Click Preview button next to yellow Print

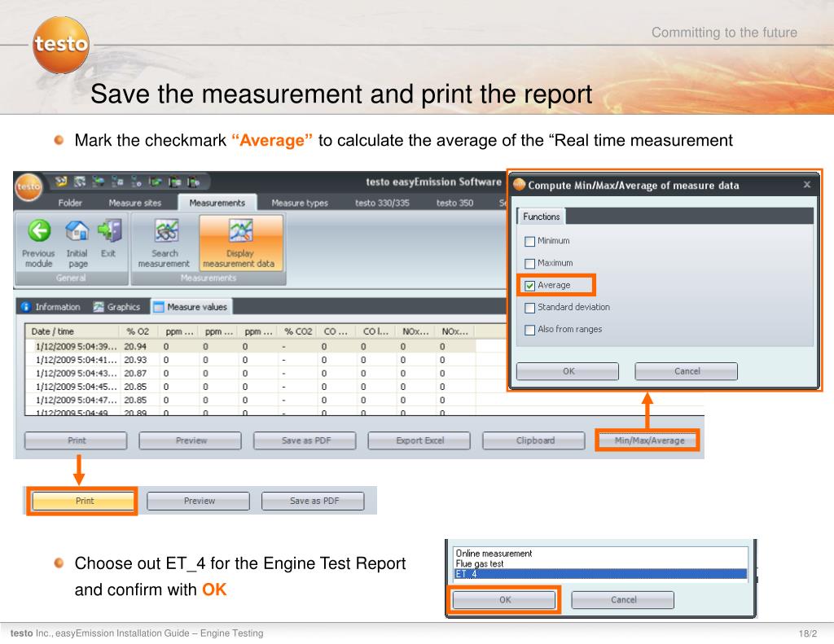click(x=199, y=501)
